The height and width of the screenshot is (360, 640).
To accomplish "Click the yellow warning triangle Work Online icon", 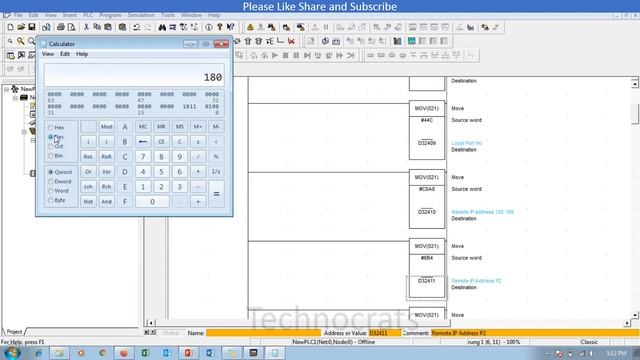I will 250,27.
